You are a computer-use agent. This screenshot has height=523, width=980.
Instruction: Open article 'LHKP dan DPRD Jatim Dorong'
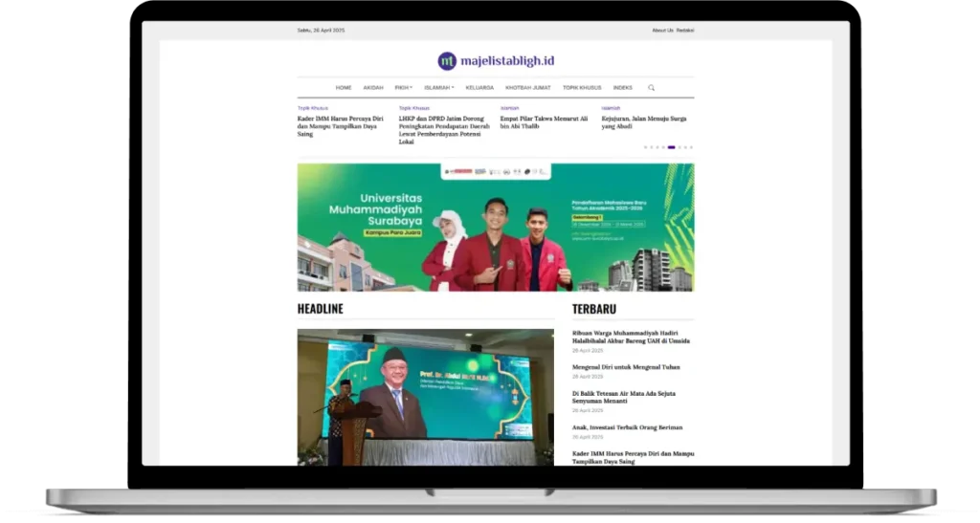[x=442, y=130]
